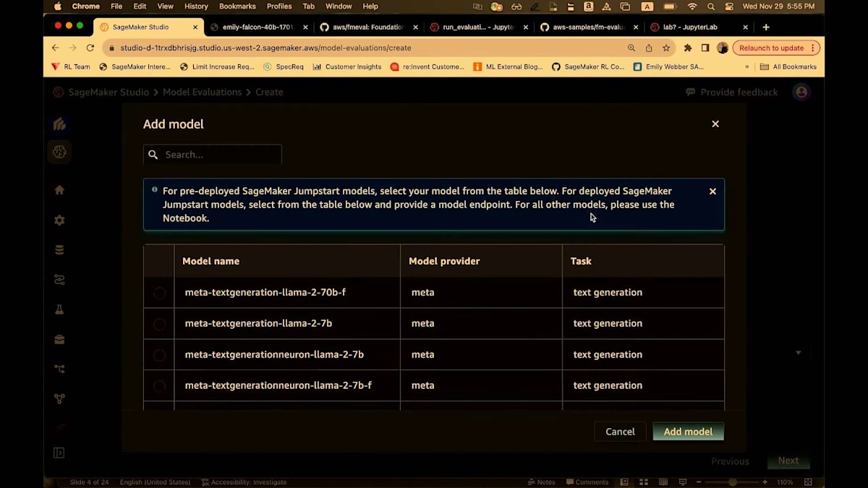
Task: Click the share page icon in address bar
Action: (x=649, y=48)
